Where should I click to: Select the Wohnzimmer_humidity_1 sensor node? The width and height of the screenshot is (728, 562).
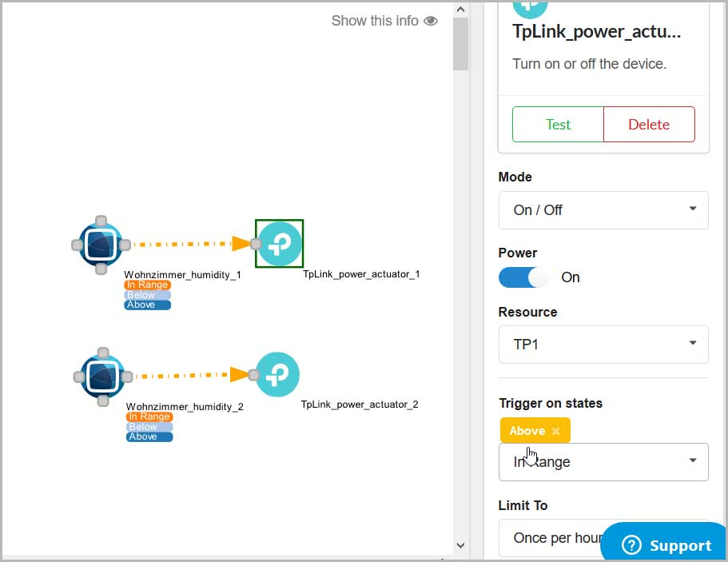click(x=101, y=245)
